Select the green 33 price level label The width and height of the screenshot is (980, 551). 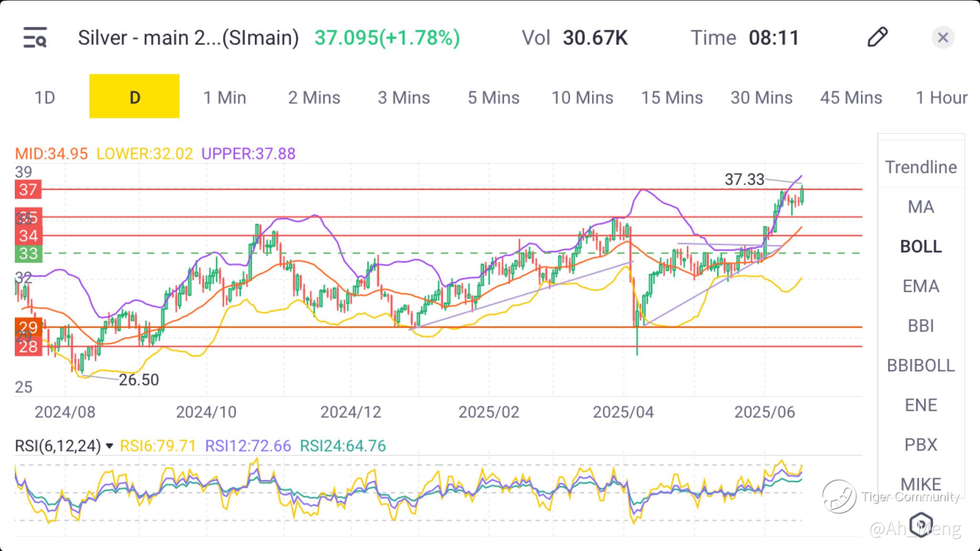(x=28, y=253)
